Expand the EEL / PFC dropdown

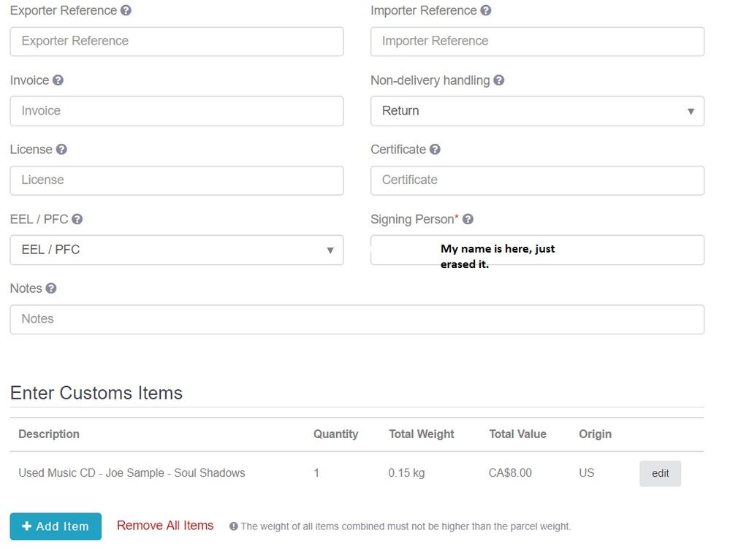point(176,250)
